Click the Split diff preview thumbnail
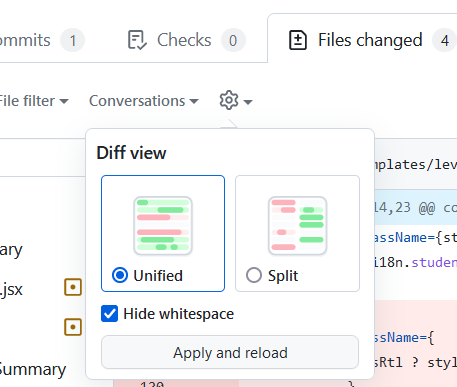This screenshot has height=387, width=457. (297, 226)
